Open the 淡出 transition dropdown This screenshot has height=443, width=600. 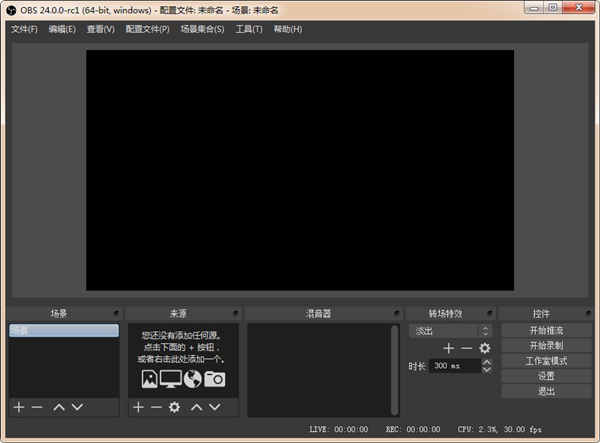click(x=450, y=331)
